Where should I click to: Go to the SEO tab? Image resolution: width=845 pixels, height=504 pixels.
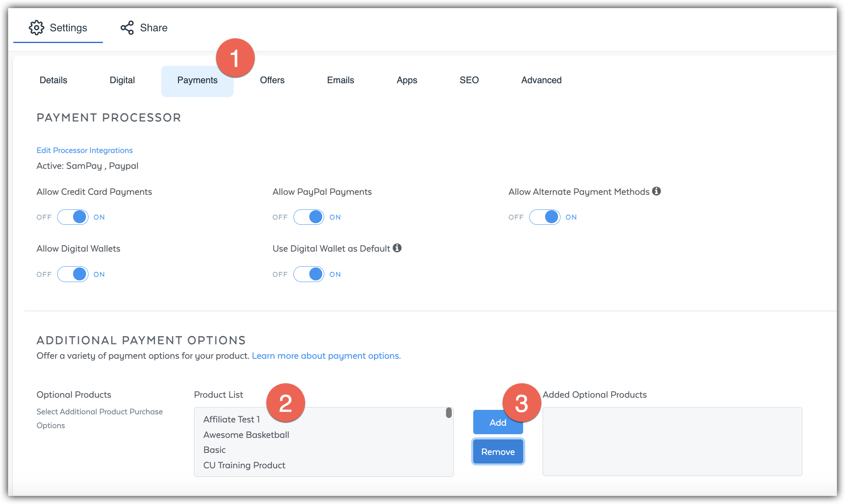coord(469,80)
